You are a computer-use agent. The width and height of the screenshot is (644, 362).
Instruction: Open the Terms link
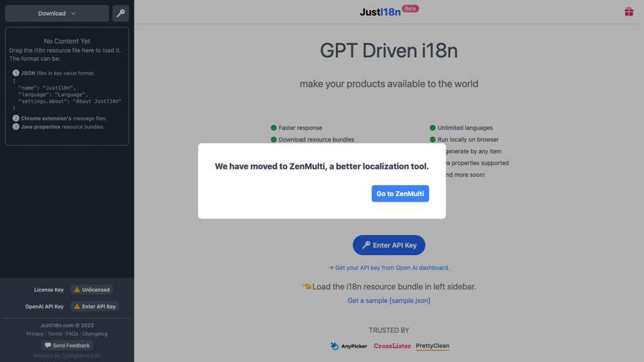point(55,334)
